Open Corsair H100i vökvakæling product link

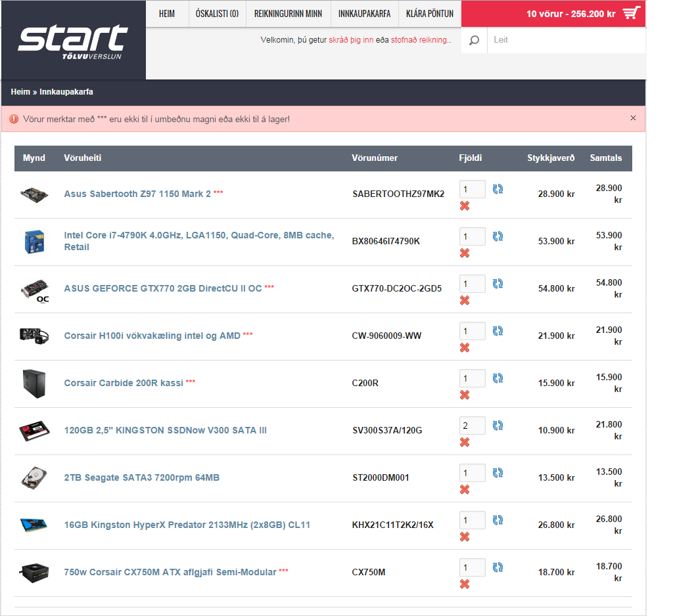coord(152,336)
